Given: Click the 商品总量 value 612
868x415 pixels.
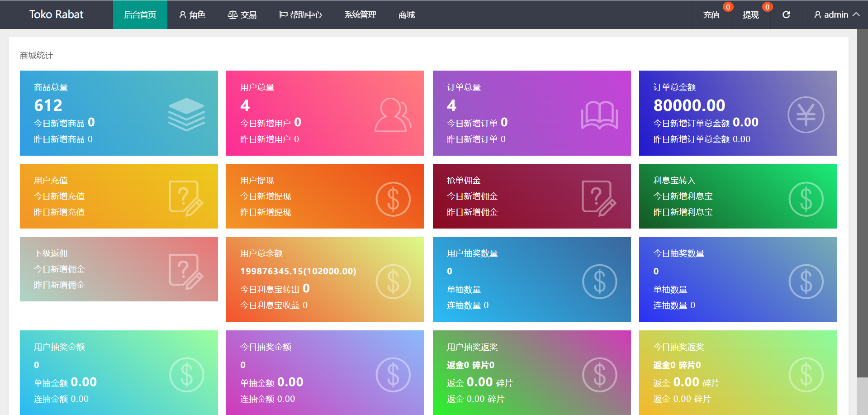Looking at the screenshot, I should pos(48,105).
